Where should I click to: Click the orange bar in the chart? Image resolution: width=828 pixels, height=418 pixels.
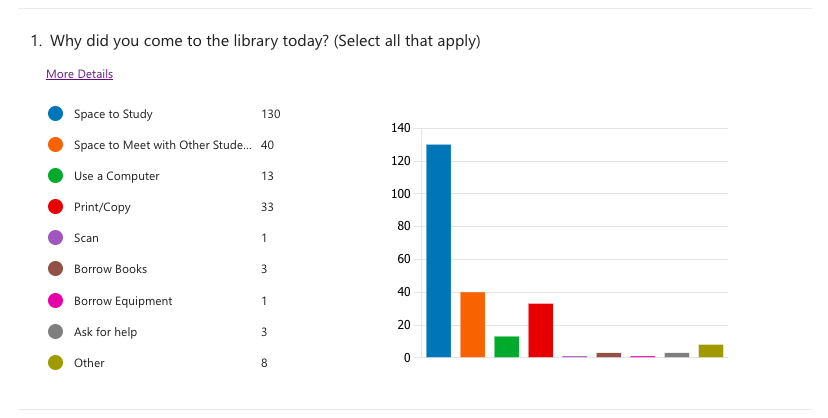[x=473, y=325]
